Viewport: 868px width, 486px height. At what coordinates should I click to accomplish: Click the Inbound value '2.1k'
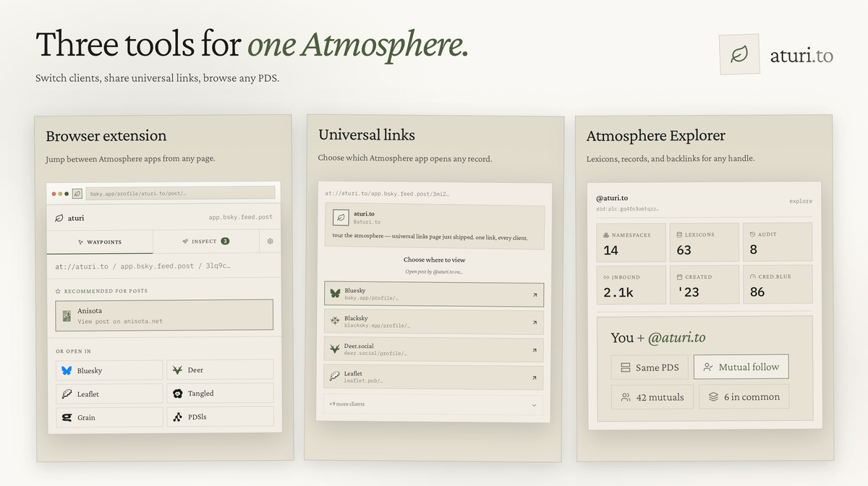coord(617,293)
